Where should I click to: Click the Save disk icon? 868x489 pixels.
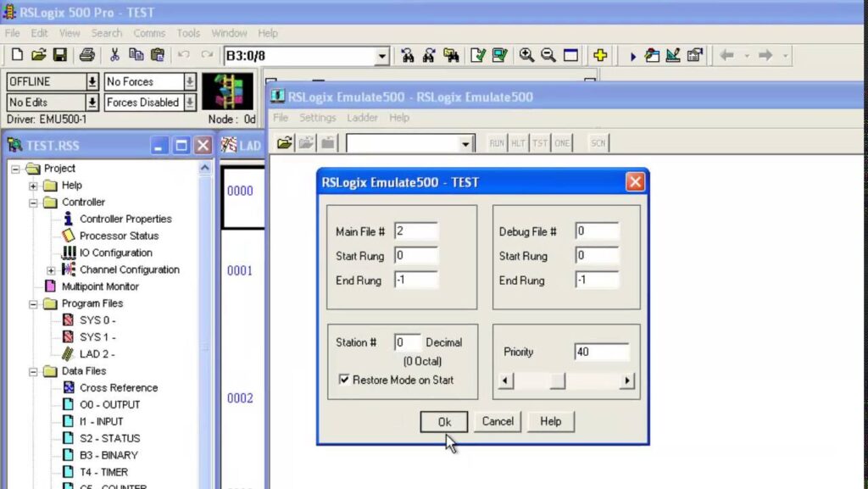[60, 55]
